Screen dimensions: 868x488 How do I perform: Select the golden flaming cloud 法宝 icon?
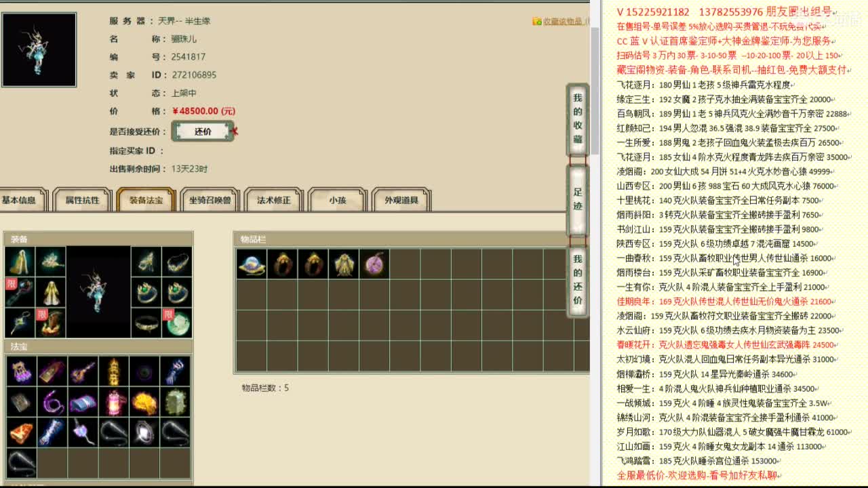tap(144, 402)
